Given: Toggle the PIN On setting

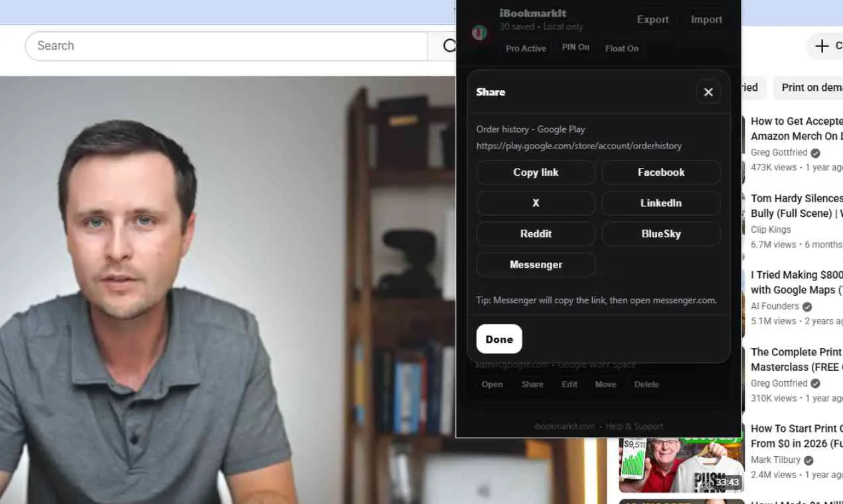Looking at the screenshot, I should pos(575,48).
